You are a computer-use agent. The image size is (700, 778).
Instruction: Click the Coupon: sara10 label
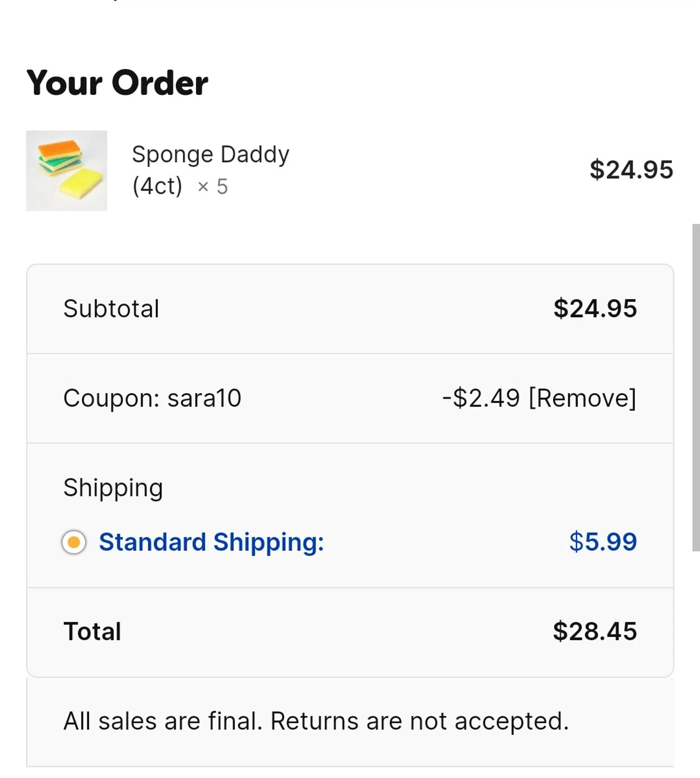[152, 398]
